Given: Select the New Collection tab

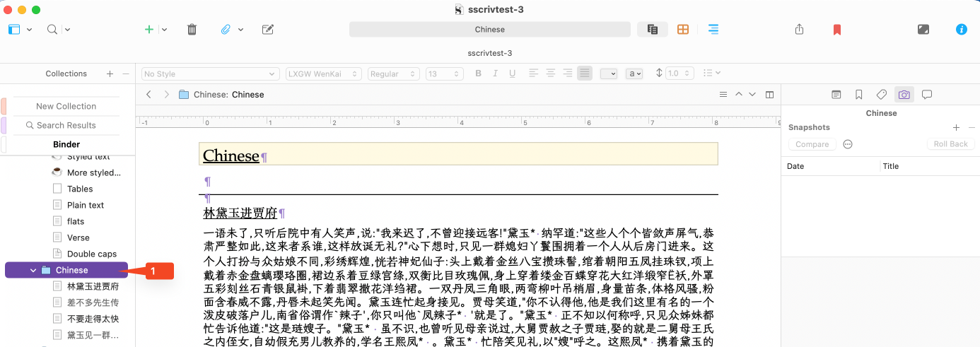Looking at the screenshot, I should [x=66, y=106].
